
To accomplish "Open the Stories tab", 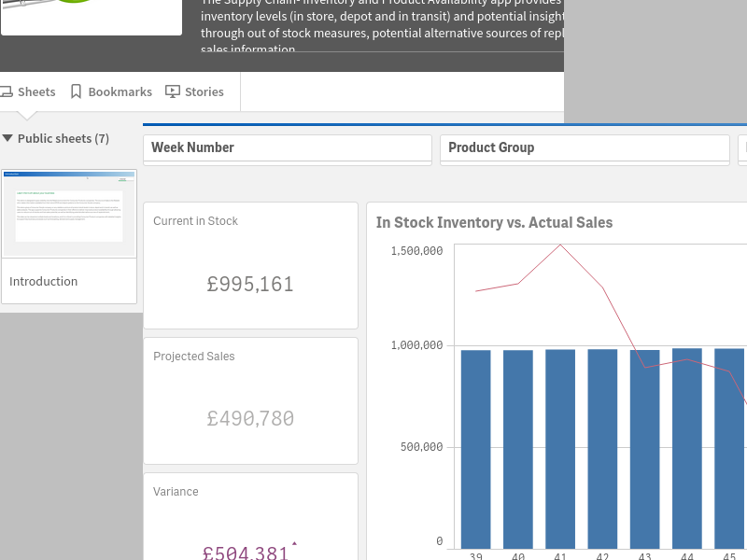I will (194, 91).
